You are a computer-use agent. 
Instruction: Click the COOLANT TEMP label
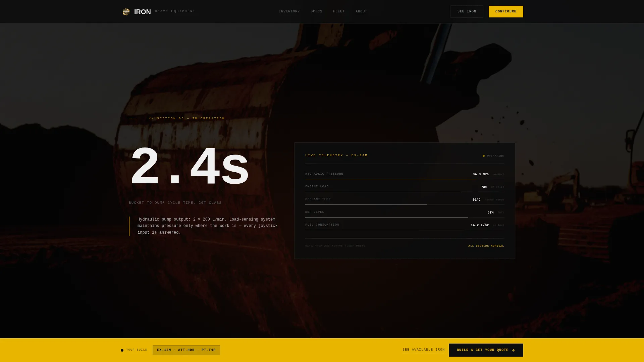click(318, 199)
